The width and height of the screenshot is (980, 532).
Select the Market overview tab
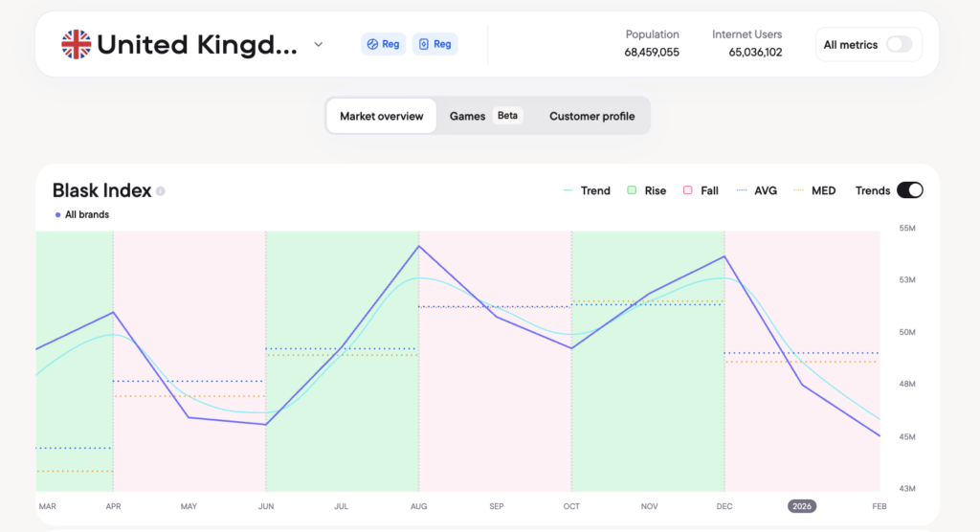pos(381,116)
